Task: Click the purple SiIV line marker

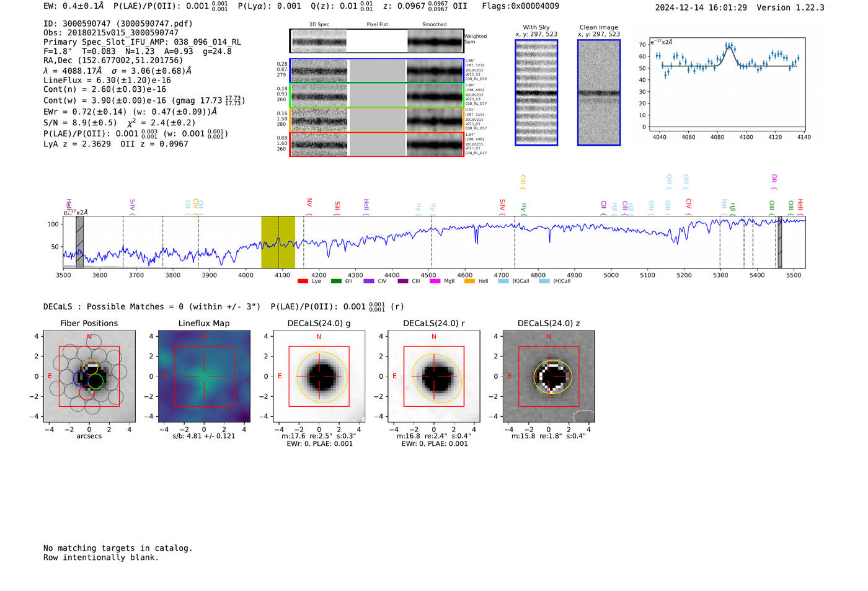Action: (x=132, y=208)
